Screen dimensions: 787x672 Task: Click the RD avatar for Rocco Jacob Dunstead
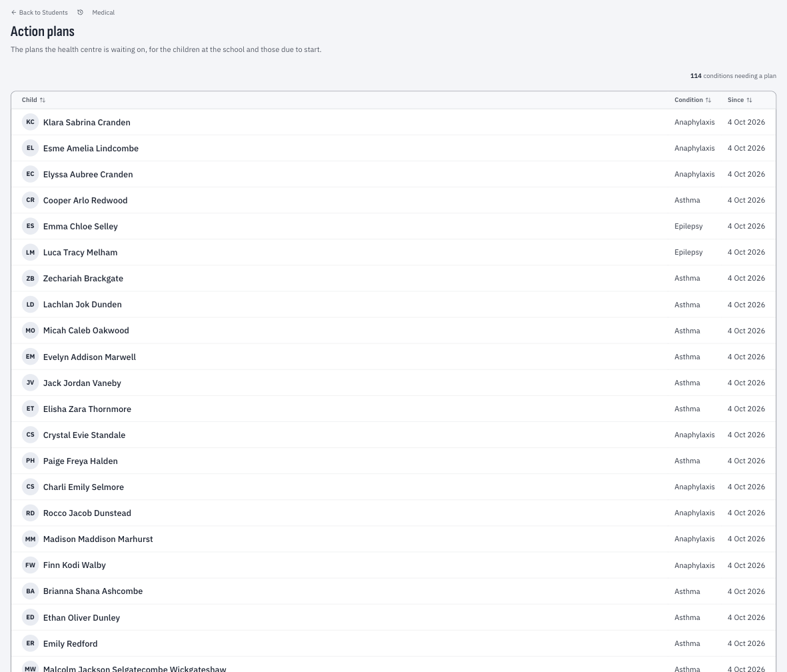coord(30,513)
